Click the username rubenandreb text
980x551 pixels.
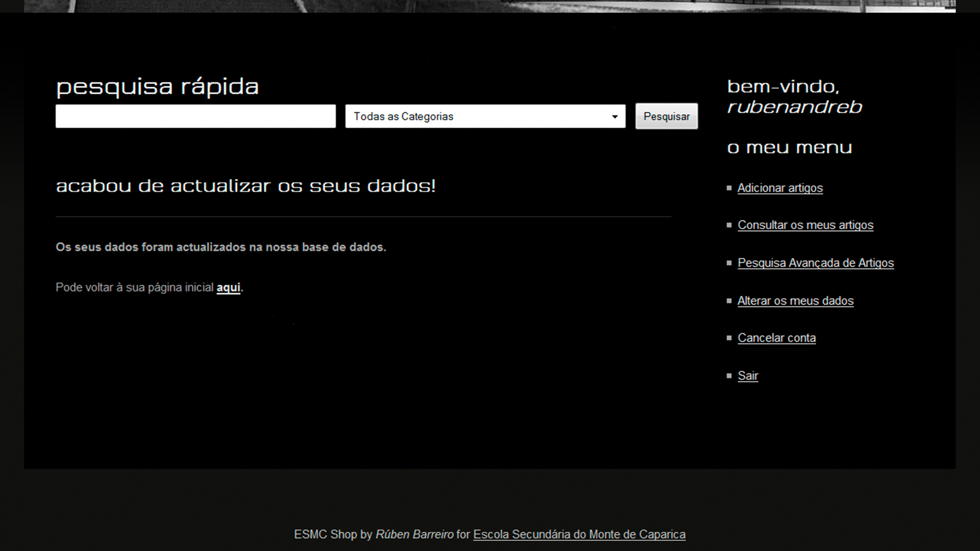click(794, 107)
